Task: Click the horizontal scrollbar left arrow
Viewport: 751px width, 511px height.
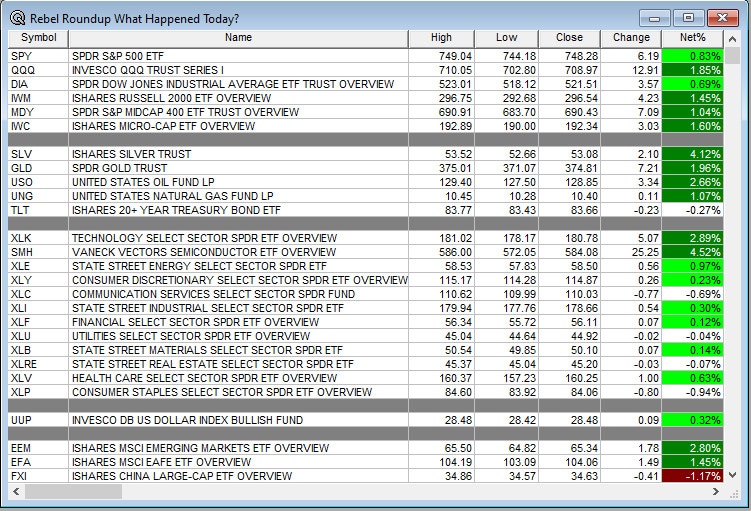Action: (16, 491)
